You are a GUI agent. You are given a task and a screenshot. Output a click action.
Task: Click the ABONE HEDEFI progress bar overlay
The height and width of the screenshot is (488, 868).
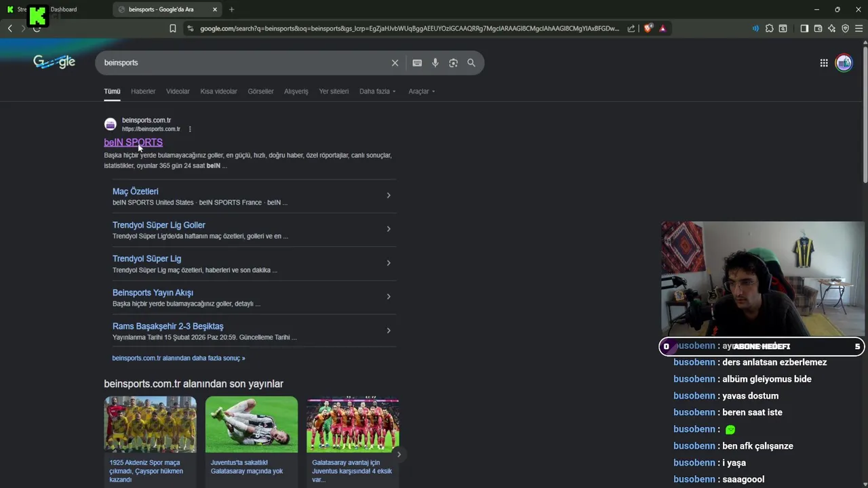click(x=762, y=346)
